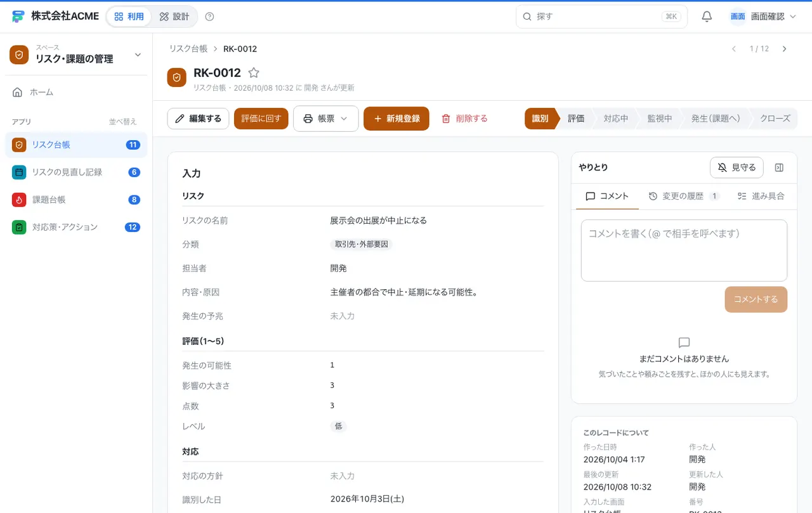Click the ホーム house icon in sidebar
812x513 pixels.
[18, 92]
